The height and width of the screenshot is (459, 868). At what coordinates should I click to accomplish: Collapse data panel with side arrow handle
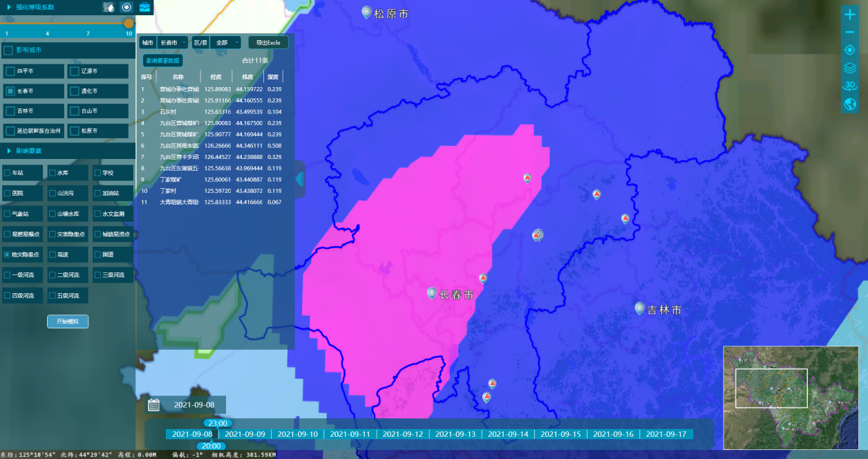[299, 179]
